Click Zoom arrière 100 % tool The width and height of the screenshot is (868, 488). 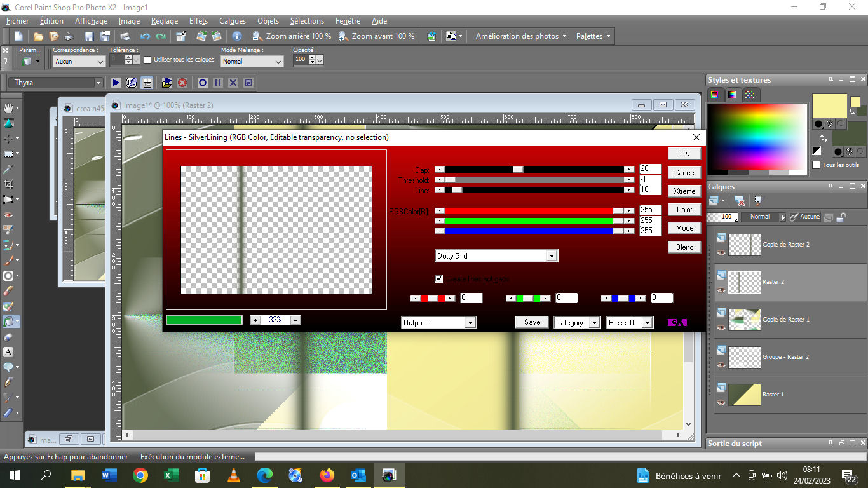[292, 36]
